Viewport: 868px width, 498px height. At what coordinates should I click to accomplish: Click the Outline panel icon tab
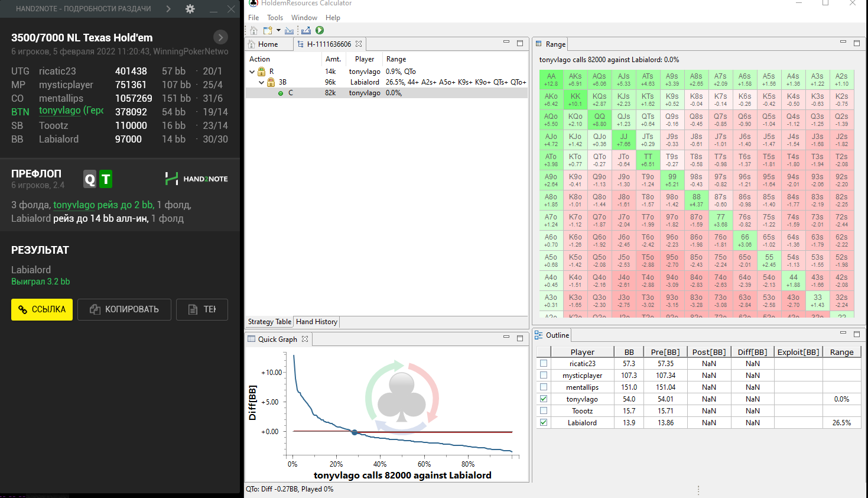pyautogui.click(x=552, y=335)
